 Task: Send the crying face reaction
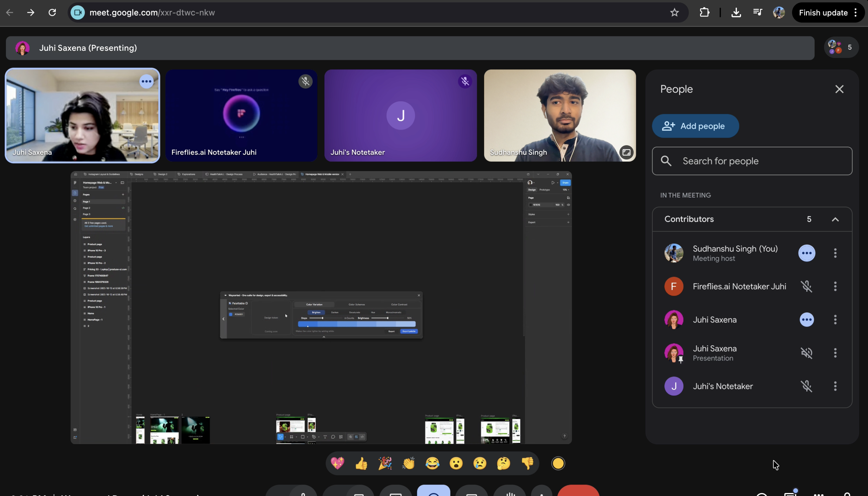point(480,463)
